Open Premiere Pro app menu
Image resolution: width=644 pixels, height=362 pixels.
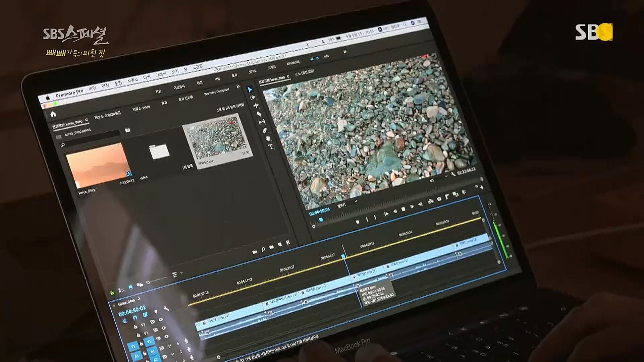pos(69,94)
